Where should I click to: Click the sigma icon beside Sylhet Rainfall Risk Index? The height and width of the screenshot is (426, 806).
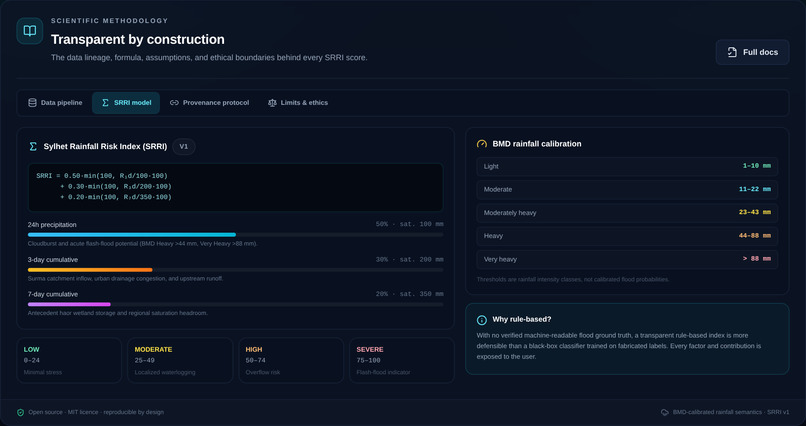coord(33,146)
